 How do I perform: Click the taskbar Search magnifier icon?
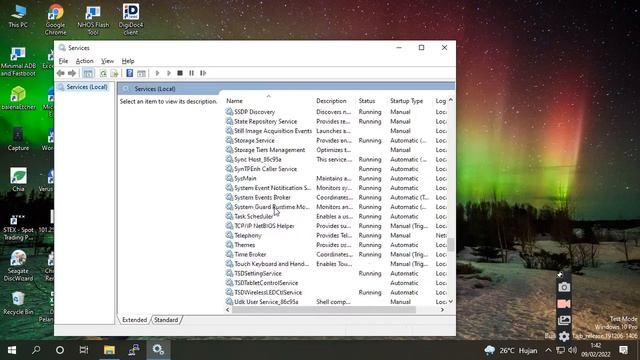[36, 350]
